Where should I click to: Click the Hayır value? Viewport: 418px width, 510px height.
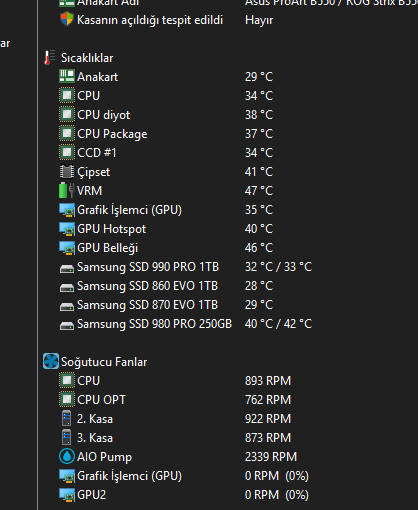pos(259,21)
